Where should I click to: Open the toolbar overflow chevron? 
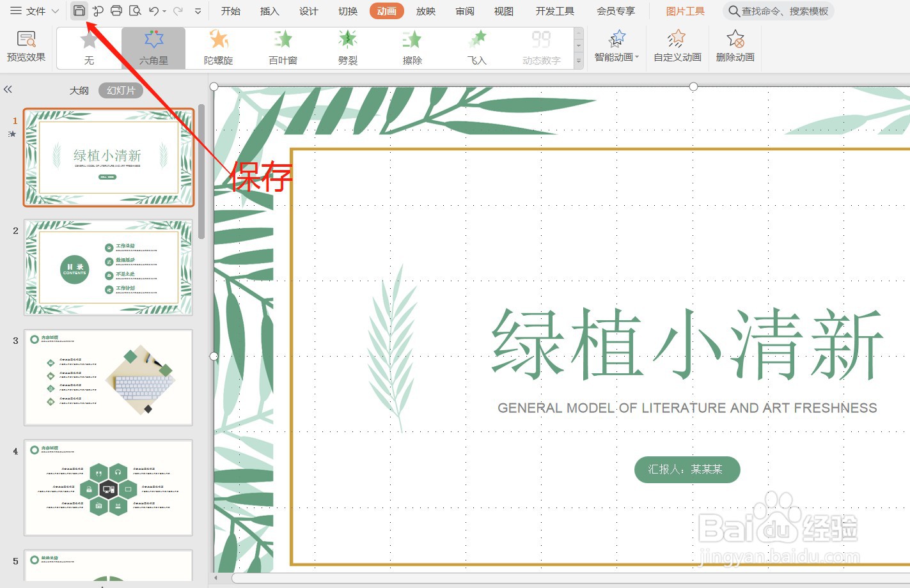[198, 10]
